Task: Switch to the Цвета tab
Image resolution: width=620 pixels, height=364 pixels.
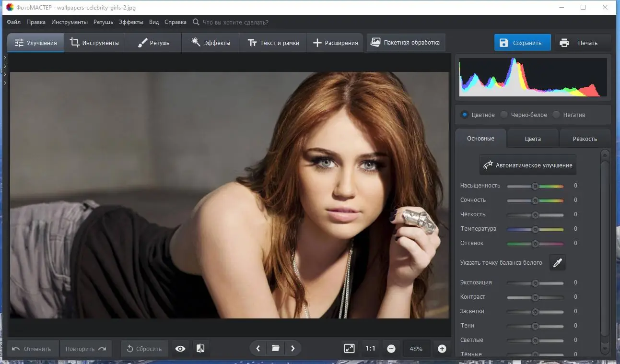Action: coord(532,138)
